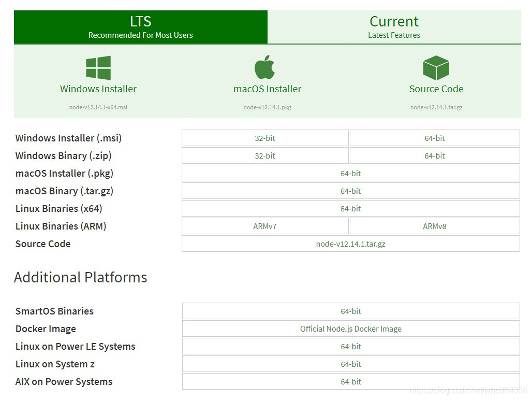The height and width of the screenshot is (400, 532).
Task: Click the Windows logo icon
Action: (x=98, y=67)
